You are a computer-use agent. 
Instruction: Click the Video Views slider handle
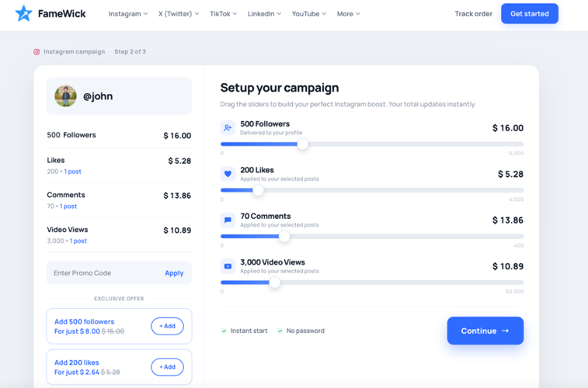[x=274, y=282]
